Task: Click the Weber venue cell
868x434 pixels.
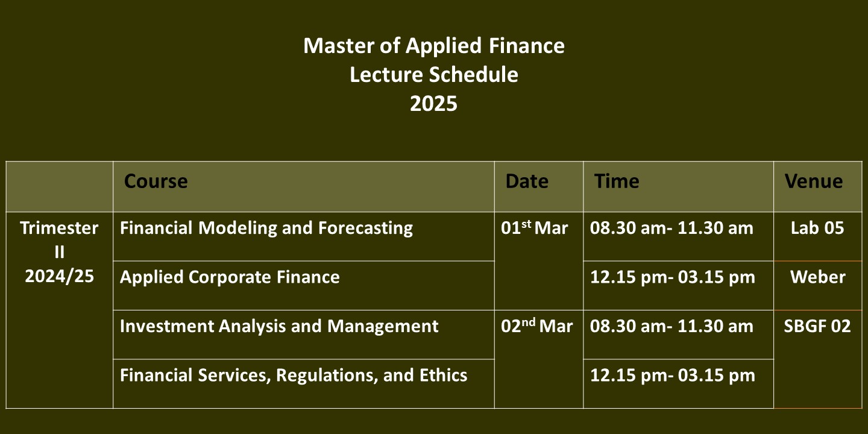Action: click(817, 277)
